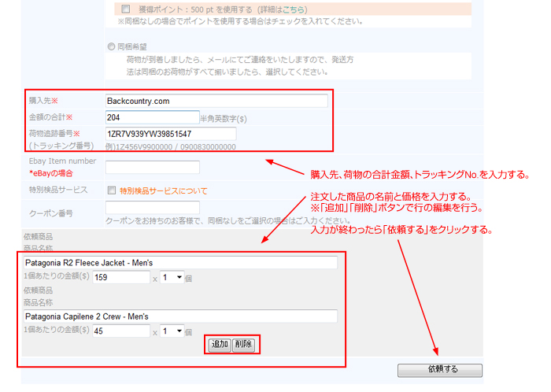Select the 同梱希望 radio button
Image resolution: width=551 pixels, height=392 pixels.
pos(111,46)
